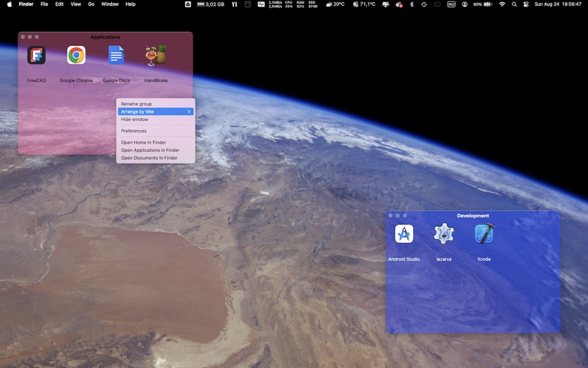Click the 90% battery status icon
Image resolution: width=588 pixels, height=368 pixels.
point(483,4)
